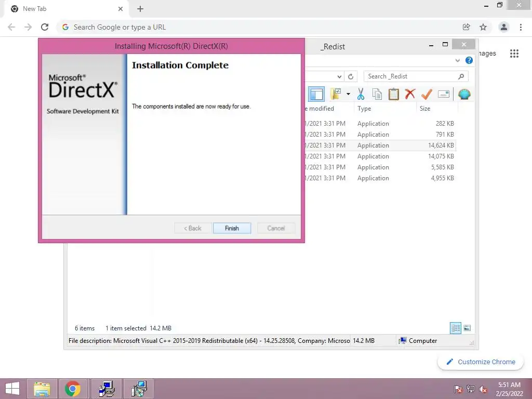Click the Search _Redist input field
Viewport: 532px width, 399px height.
416,76
